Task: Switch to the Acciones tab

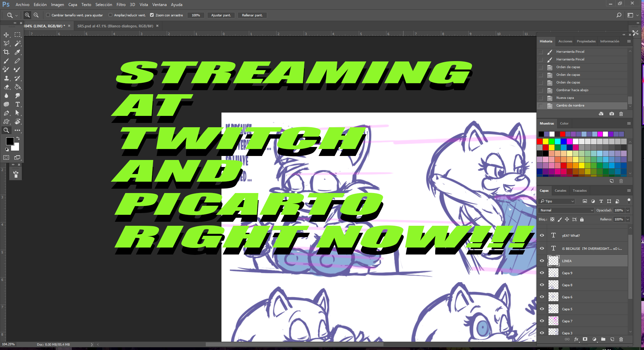Action: pyautogui.click(x=565, y=41)
